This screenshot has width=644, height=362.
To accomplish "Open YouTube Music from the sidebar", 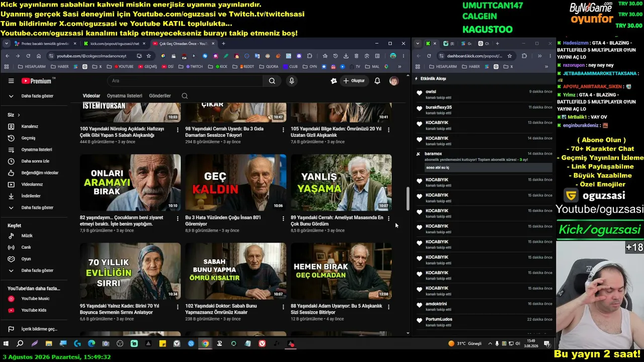I will [34, 299].
